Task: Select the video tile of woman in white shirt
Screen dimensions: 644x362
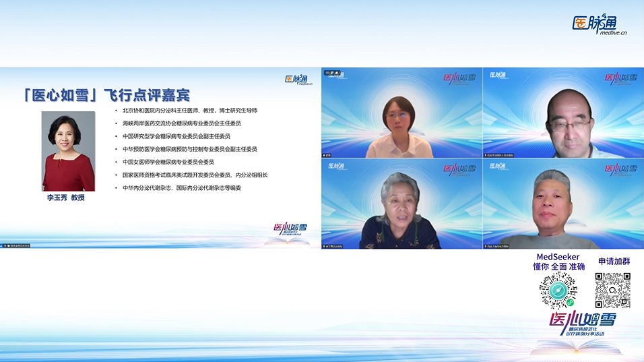Action: [401, 113]
